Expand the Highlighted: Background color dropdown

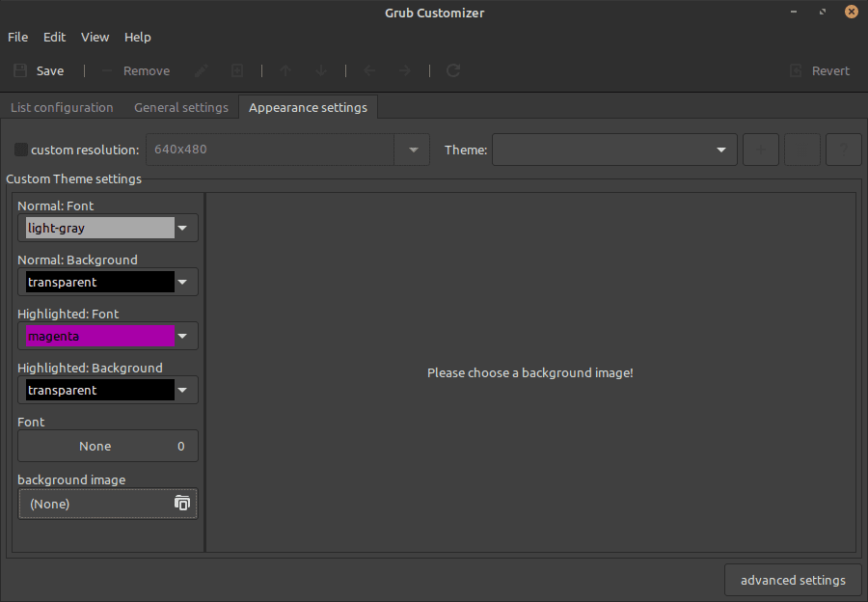click(x=183, y=391)
